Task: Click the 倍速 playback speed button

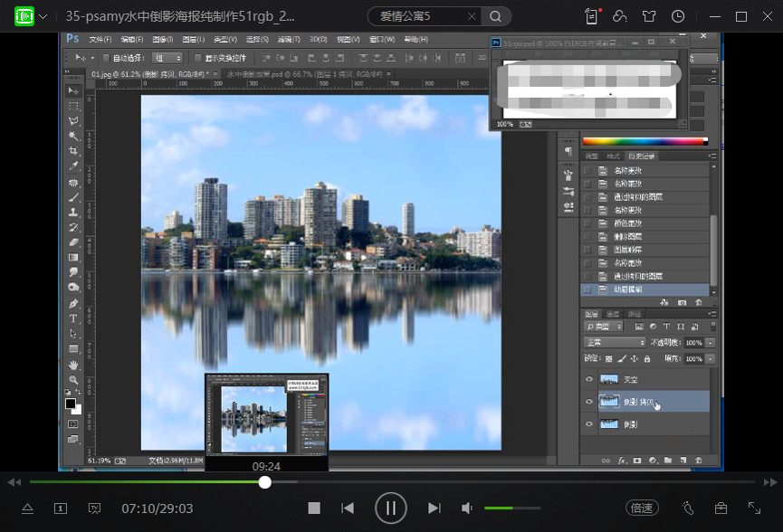Action: point(642,508)
